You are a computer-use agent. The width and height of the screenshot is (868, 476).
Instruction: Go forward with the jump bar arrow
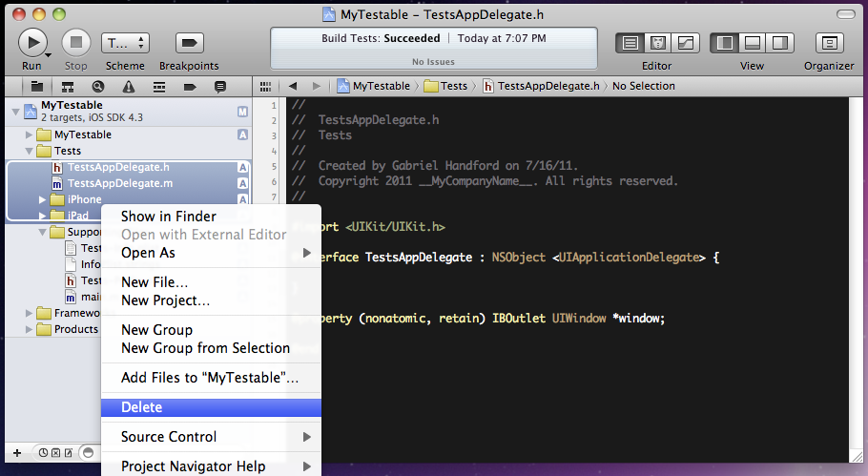pos(316,86)
